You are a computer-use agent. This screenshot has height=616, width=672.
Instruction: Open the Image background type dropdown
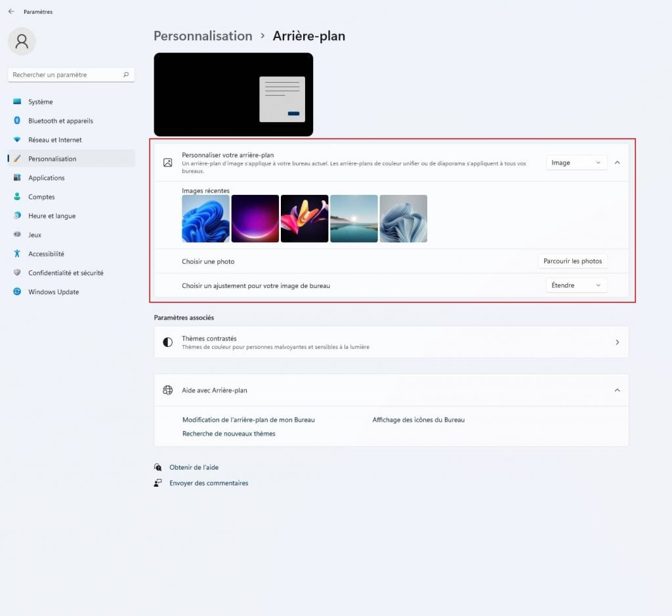(576, 163)
